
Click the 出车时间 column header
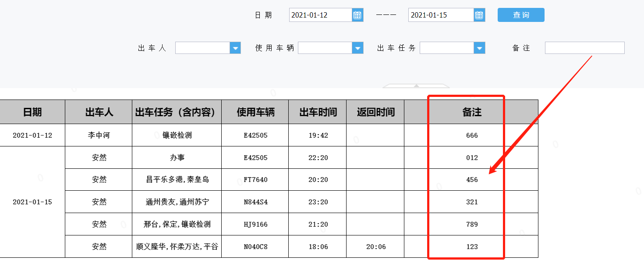[318, 112]
